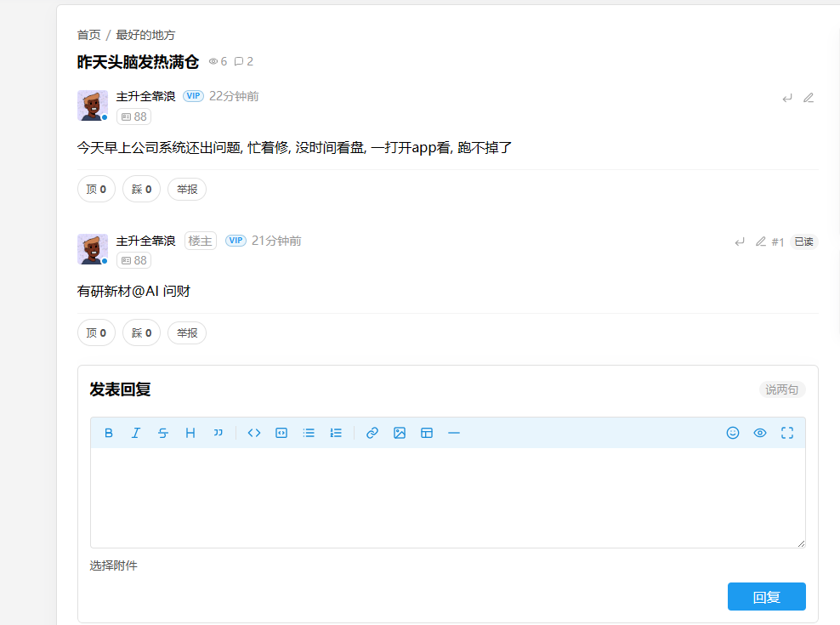The image size is (840, 625).
Task: Click the 楼主 tag on second post
Action: [201, 241]
